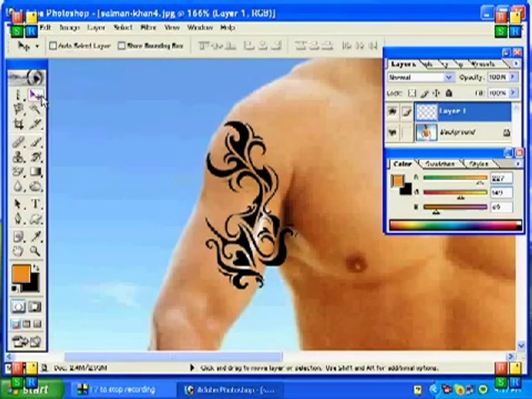
Task: Open the Filter menu
Action: pos(149,28)
